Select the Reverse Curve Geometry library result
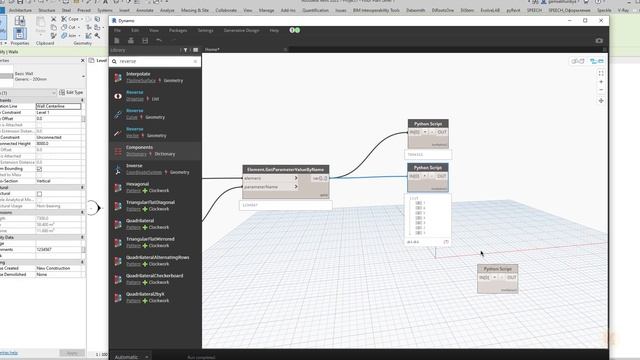640x360 pixels. click(x=155, y=114)
